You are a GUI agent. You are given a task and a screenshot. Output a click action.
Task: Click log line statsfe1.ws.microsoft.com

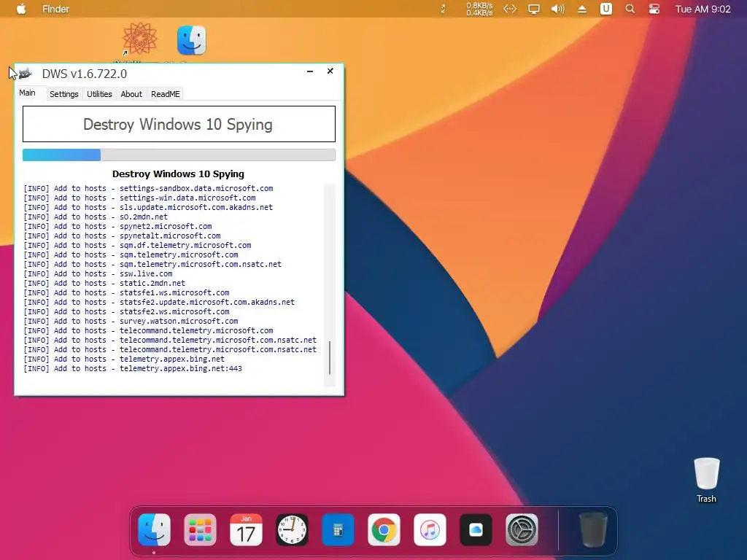(x=126, y=293)
